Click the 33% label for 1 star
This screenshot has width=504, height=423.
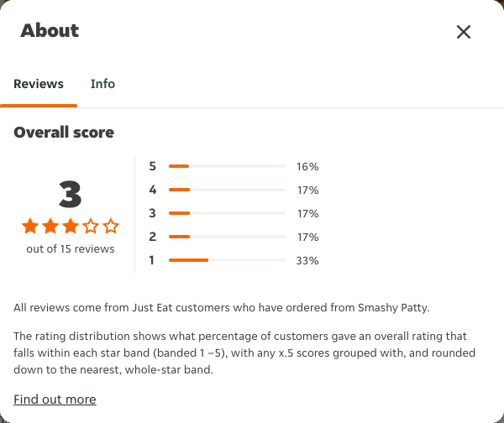pos(307,260)
